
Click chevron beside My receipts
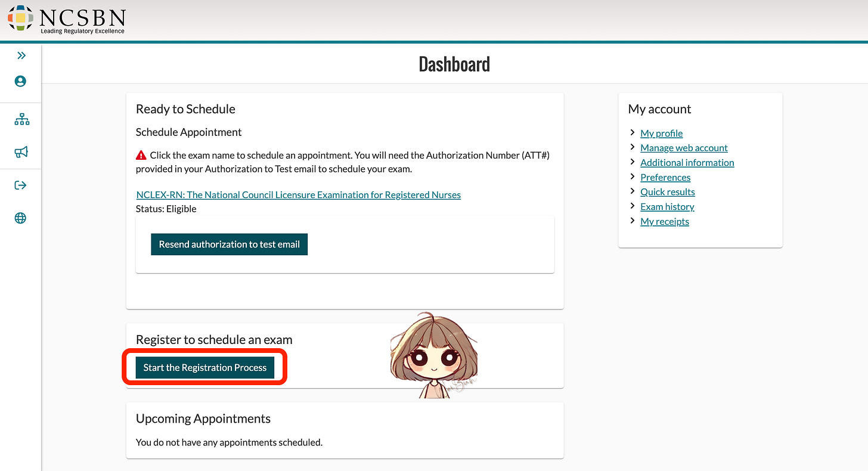pos(633,221)
